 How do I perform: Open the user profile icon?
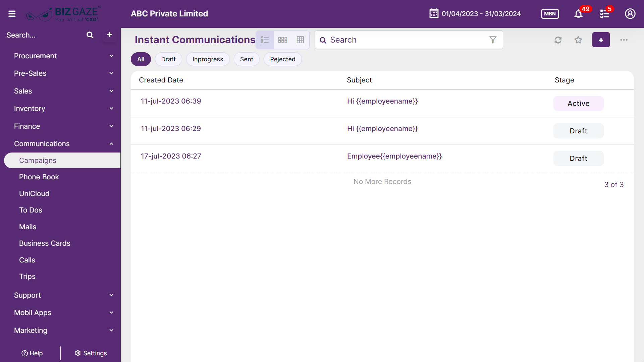(x=630, y=14)
